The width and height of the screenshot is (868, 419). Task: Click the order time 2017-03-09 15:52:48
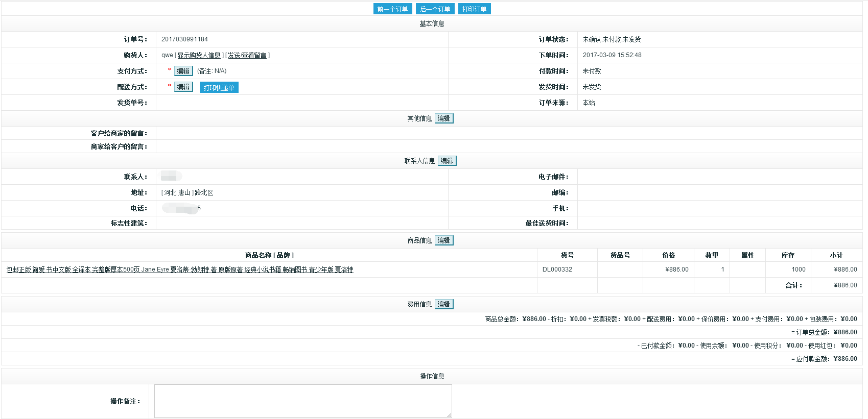pyautogui.click(x=612, y=55)
